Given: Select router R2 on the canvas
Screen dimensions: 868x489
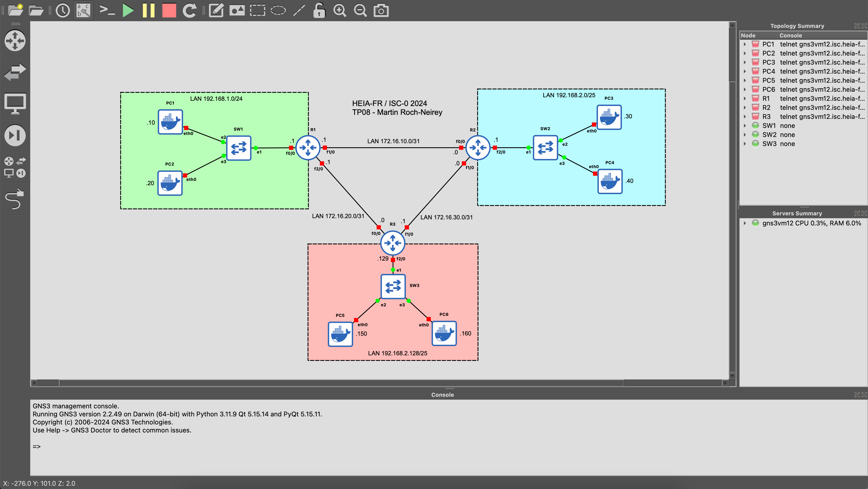Looking at the screenshot, I should [x=478, y=147].
